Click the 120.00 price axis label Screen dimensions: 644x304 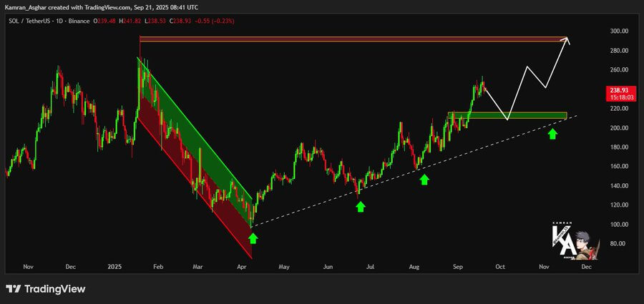click(x=618, y=205)
